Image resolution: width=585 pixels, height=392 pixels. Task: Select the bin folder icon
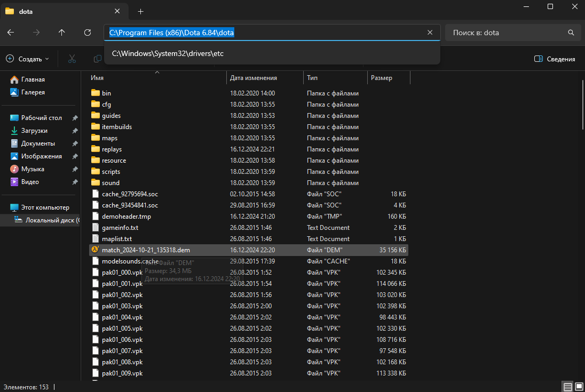point(96,93)
